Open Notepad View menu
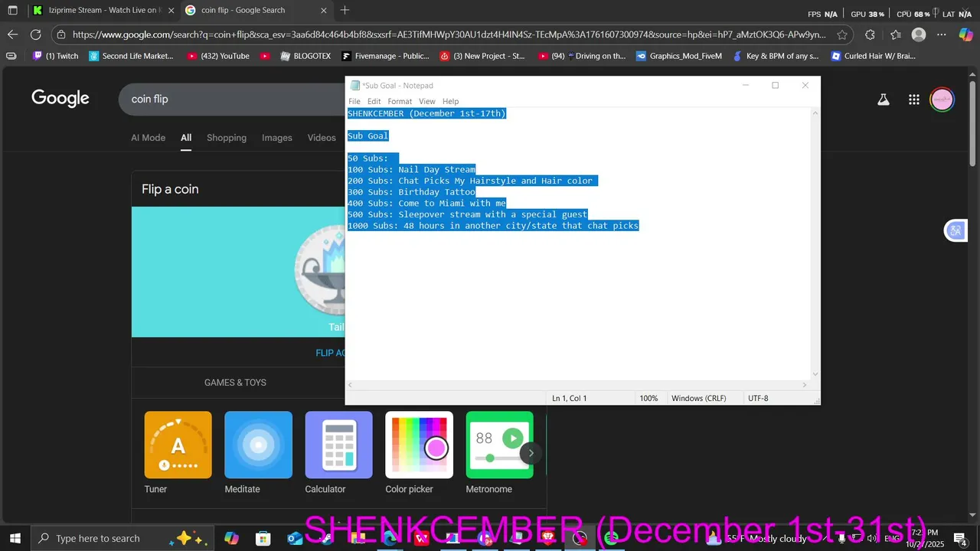This screenshot has height=551, width=980. click(427, 101)
